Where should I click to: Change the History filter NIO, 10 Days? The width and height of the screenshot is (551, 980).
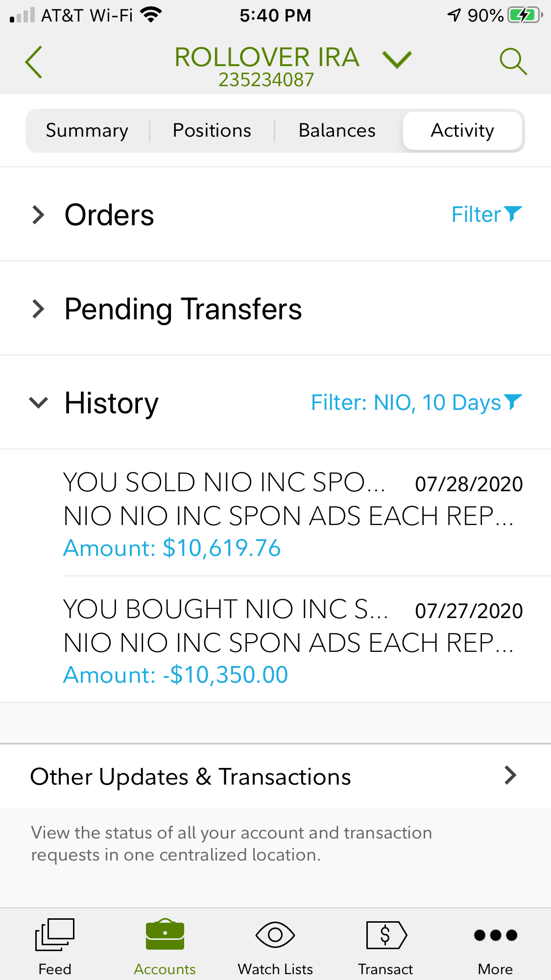pos(416,403)
